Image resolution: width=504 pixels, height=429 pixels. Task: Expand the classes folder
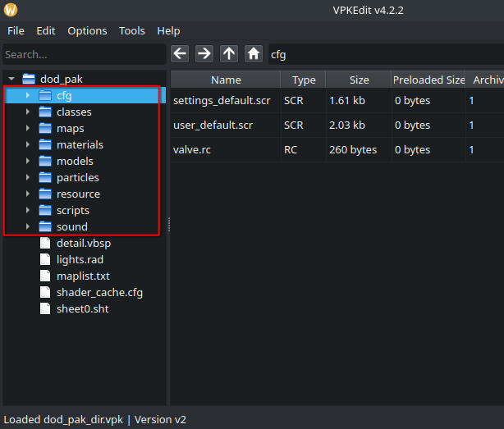pos(27,112)
